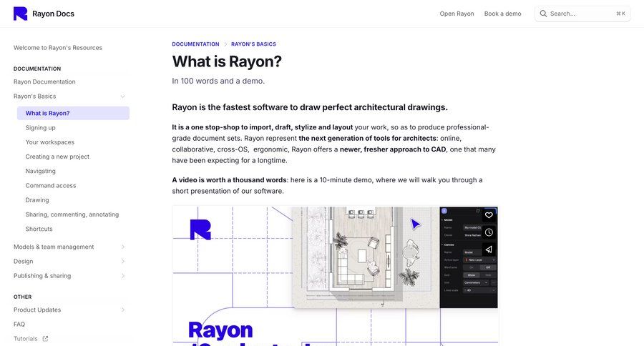Open the Rayon Docs home title

coord(54,14)
